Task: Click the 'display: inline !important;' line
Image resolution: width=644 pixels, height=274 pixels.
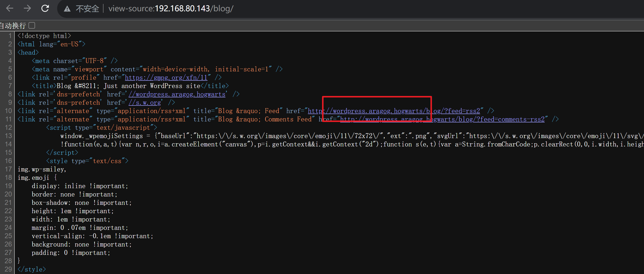Action: point(80,186)
